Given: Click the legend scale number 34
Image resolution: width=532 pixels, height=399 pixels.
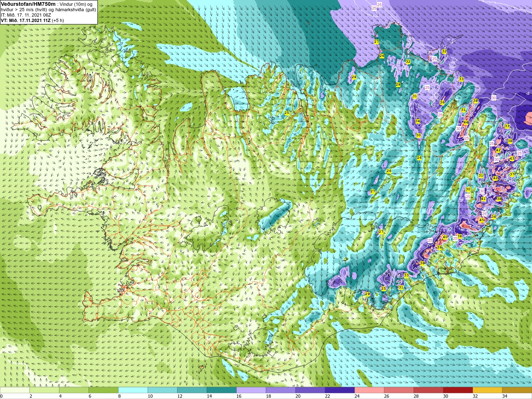Looking at the screenshot, I should (x=505, y=396).
